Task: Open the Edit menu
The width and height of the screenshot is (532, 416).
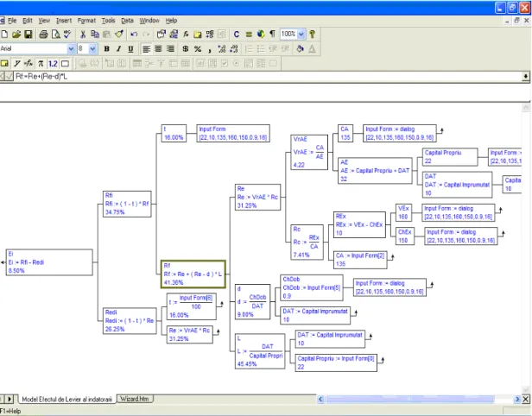Action: tap(28, 21)
